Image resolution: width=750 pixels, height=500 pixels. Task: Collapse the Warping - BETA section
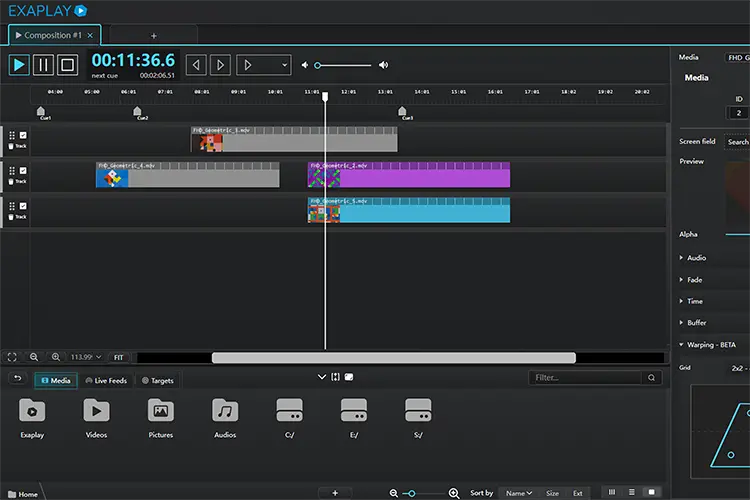coord(708,344)
